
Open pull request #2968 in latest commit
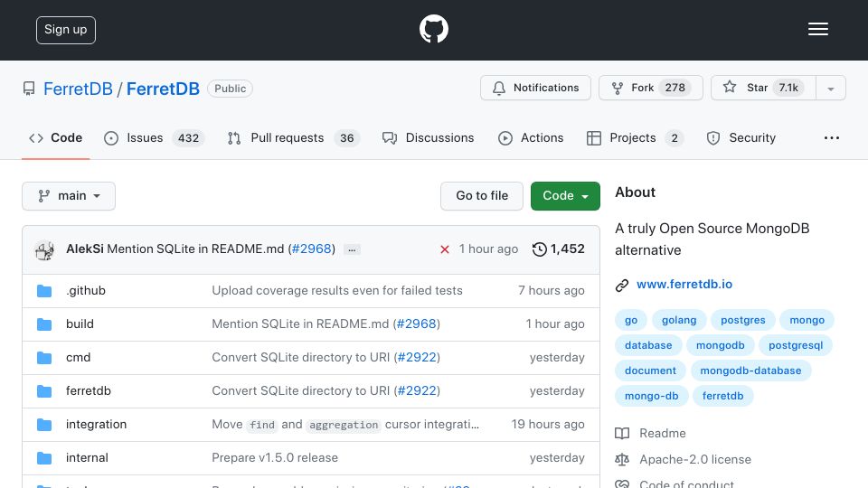click(312, 249)
